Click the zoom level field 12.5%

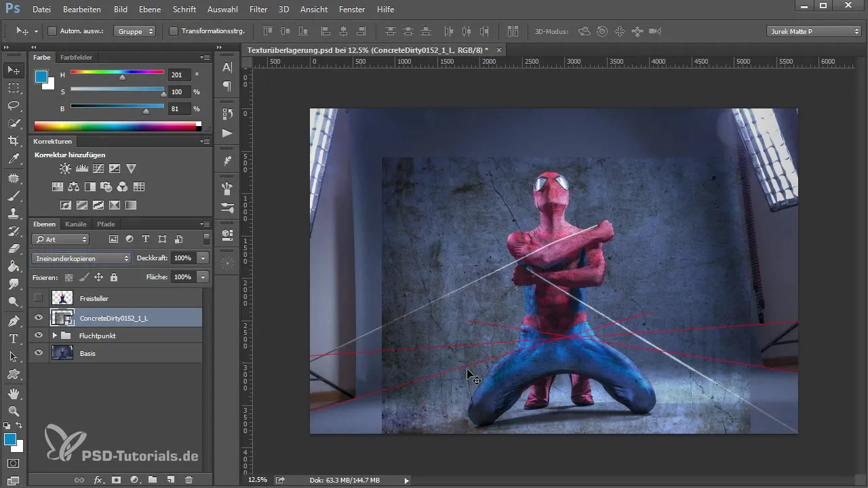258,480
